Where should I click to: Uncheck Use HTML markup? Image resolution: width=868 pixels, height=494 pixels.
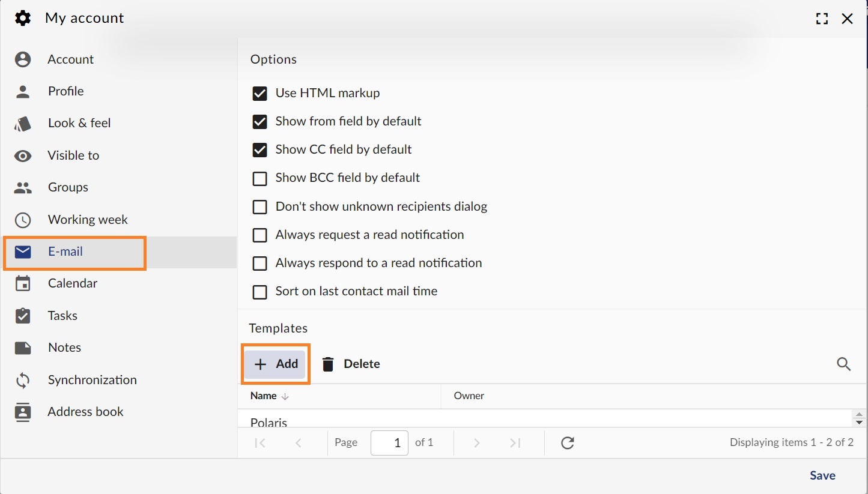coord(259,94)
